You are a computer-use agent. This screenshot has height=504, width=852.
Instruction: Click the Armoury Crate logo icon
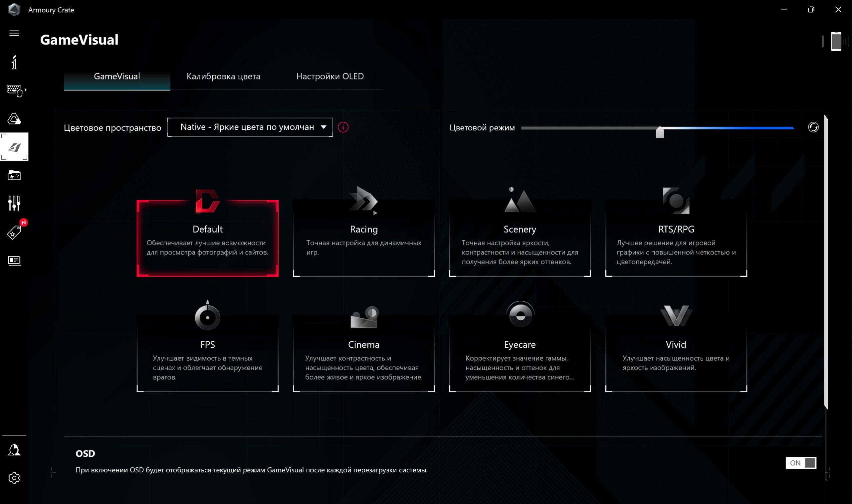[14, 10]
